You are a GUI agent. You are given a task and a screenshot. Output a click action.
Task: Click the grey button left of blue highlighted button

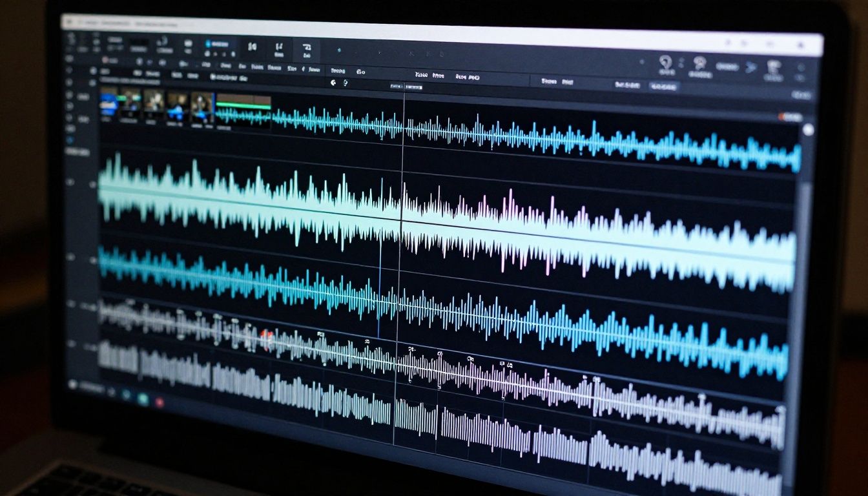click(627, 85)
